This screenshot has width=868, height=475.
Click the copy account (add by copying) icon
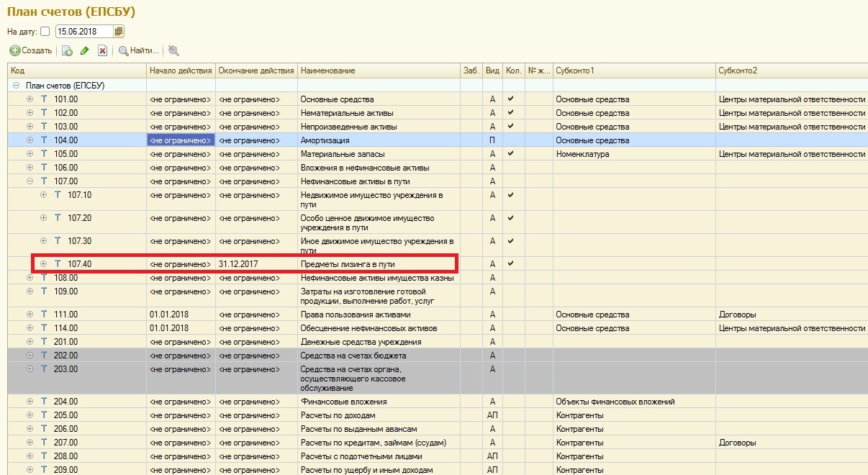tap(67, 50)
